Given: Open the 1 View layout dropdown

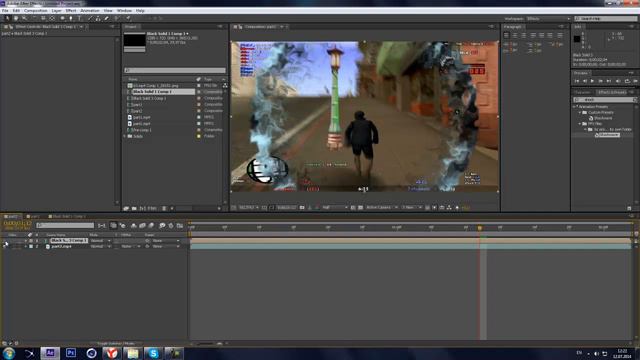Looking at the screenshot, I should (x=412, y=208).
